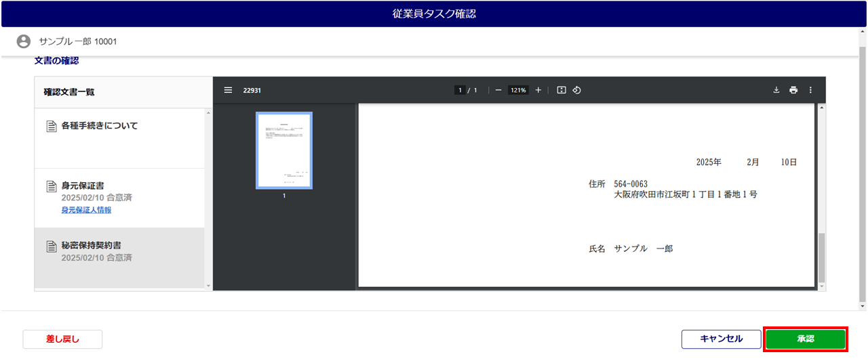868x363 pixels.
Task: Click the キャンセル button
Action: (721, 339)
